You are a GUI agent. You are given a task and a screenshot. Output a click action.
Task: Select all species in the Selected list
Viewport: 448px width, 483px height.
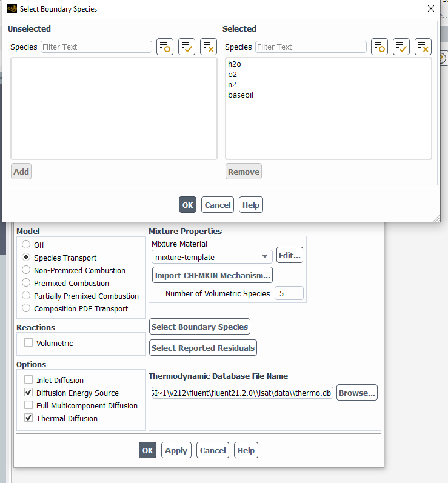click(401, 47)
